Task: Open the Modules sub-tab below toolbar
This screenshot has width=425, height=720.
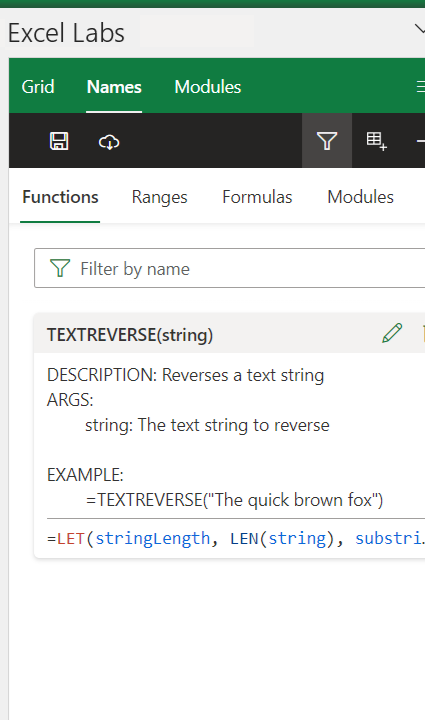Action: click(360, 197)
